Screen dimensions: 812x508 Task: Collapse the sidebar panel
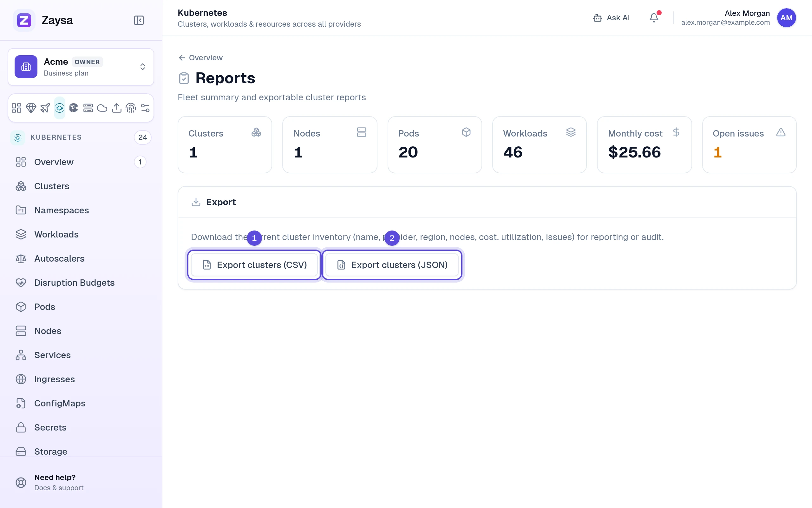(139, 20)
